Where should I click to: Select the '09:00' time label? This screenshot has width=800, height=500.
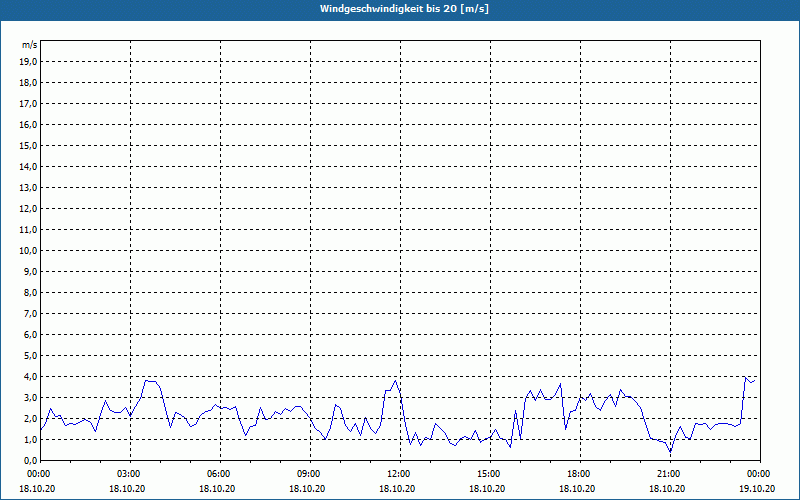click(310, 474)
